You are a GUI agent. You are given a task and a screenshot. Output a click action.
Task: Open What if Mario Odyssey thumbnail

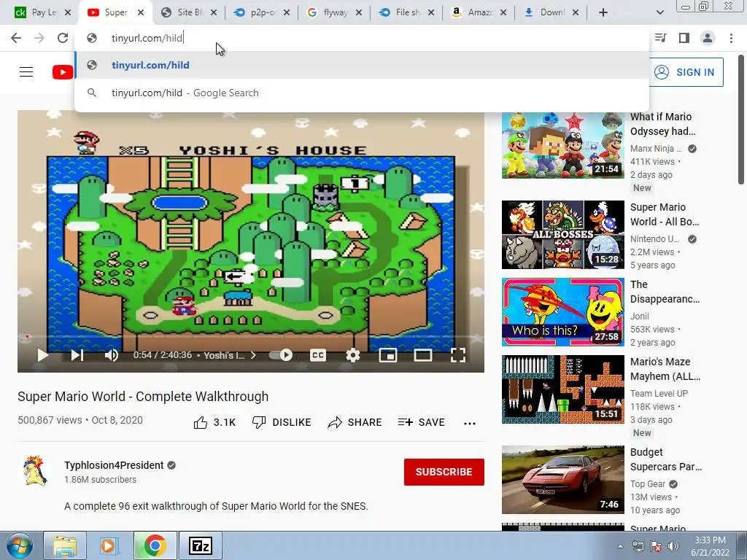click(x=562, y=145)
